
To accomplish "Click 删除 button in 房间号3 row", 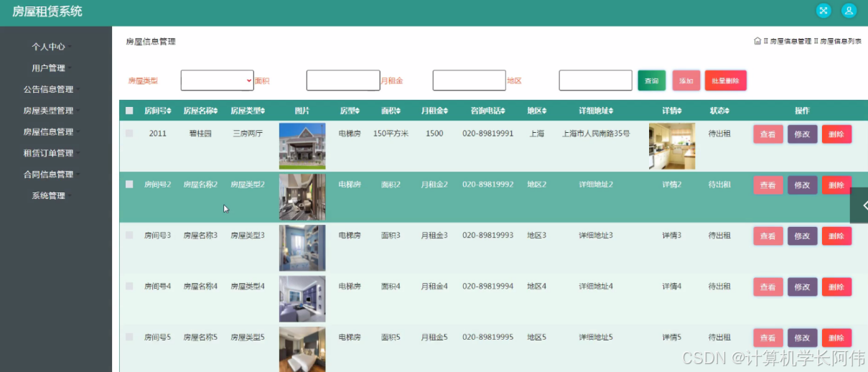I will (837, 236).
